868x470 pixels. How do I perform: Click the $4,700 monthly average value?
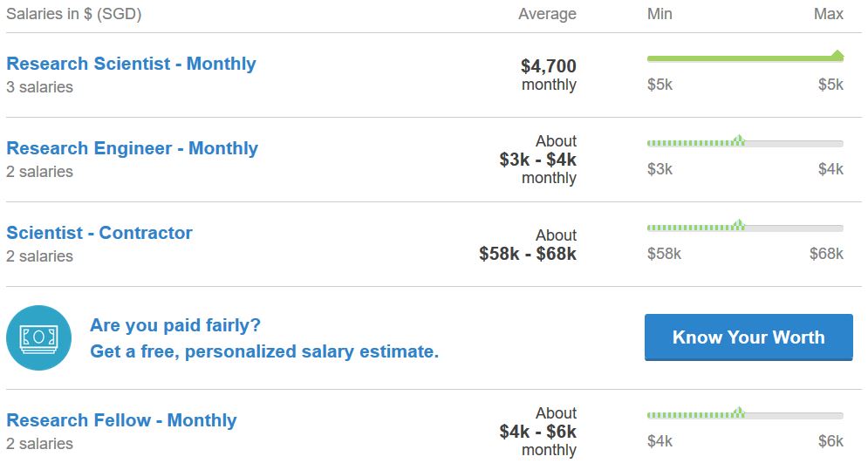[x=549, y=66]
